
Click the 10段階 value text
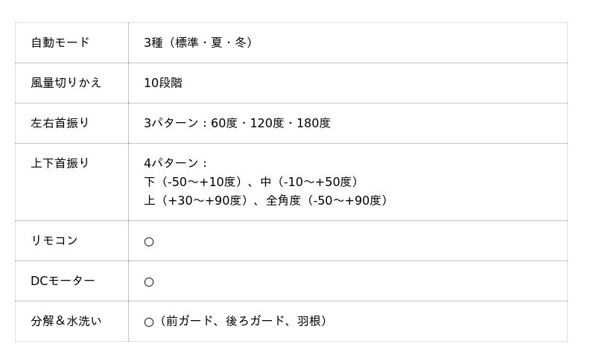click(163, 83)
